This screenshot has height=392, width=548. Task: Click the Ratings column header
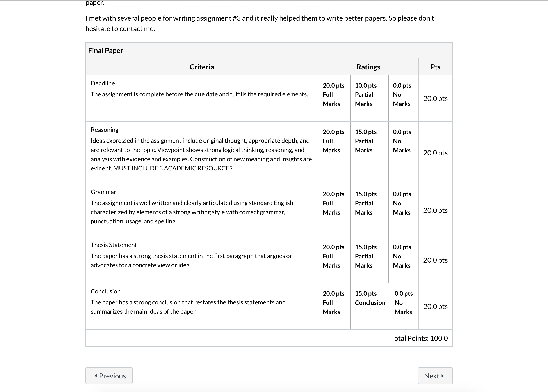pyautogui.click(x=368, y=67)
